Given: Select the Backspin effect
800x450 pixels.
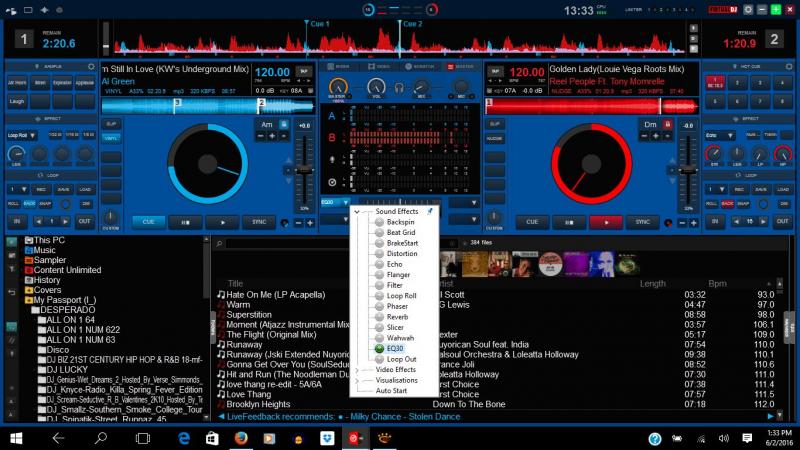Looking at the screenshot, I should pyautogui.click(x=400, y=222).
